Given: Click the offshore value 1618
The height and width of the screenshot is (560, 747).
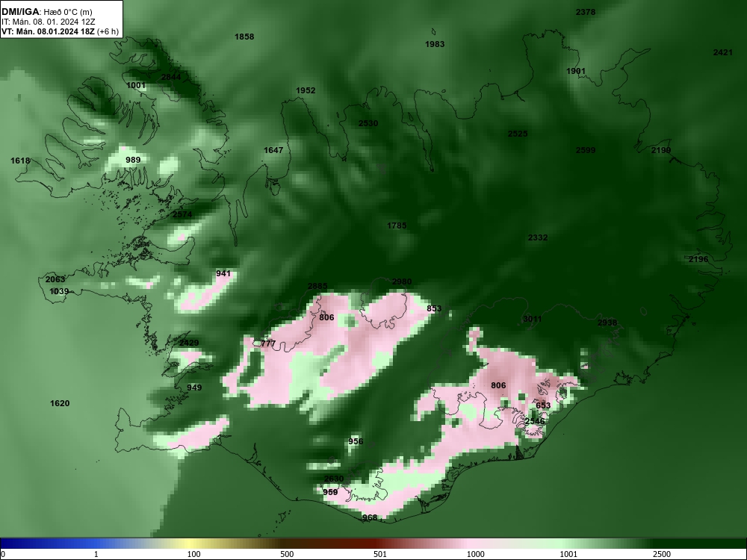Looking at the screenshot, I should pyautogui.click(x=20, y=161).
